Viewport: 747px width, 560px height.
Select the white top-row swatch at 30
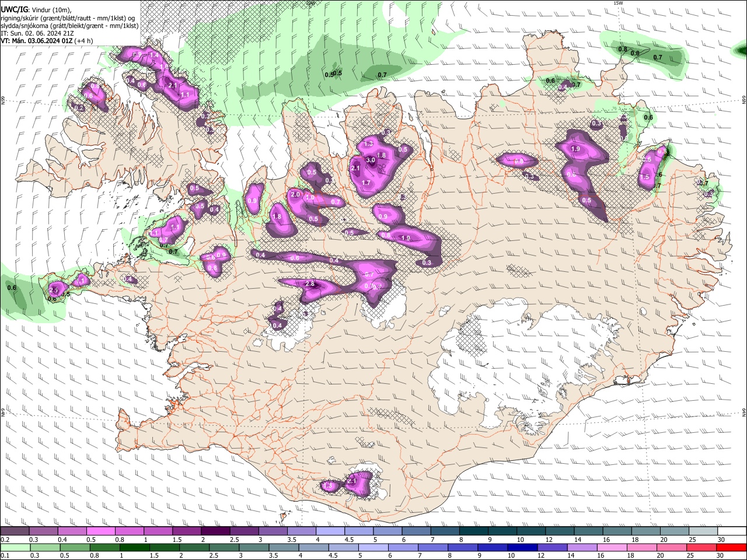coord(732,531)
